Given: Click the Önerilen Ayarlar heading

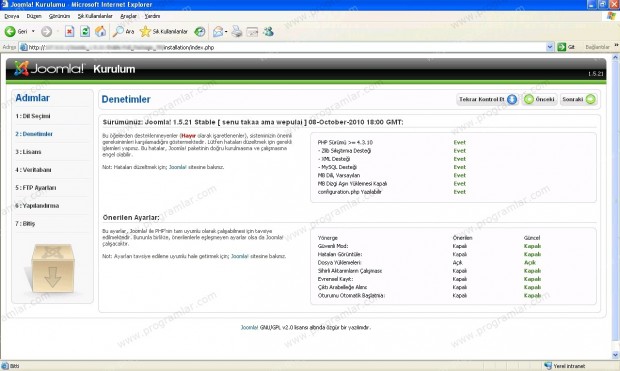Looking at the screenshot, I should pyautogui.click(x=131, y=218).
